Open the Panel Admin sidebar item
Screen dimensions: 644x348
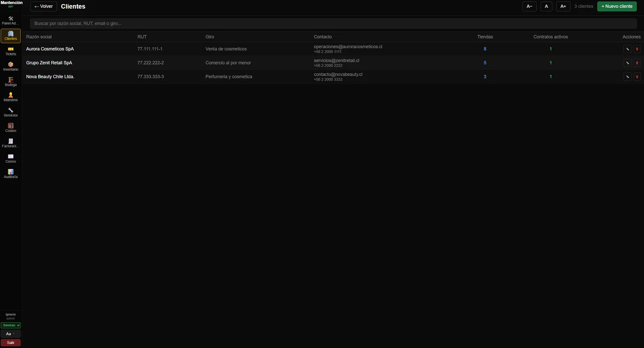coord(11,21)
